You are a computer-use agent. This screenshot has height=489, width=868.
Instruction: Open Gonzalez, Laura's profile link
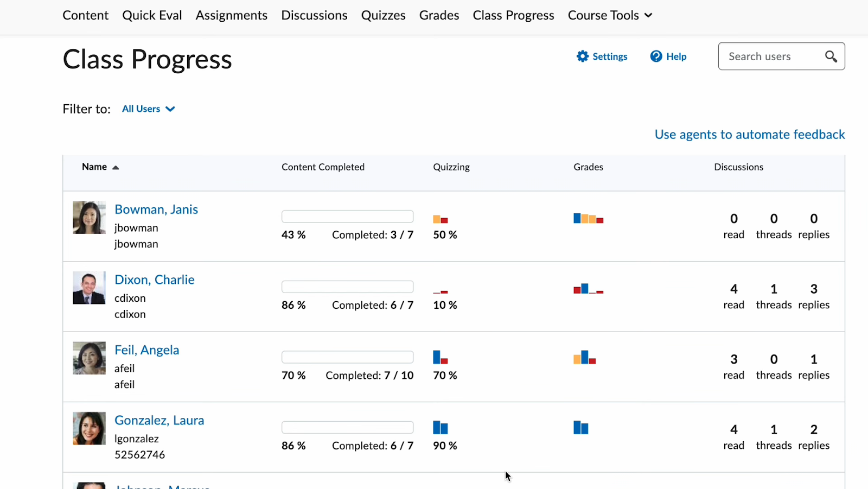159,420
